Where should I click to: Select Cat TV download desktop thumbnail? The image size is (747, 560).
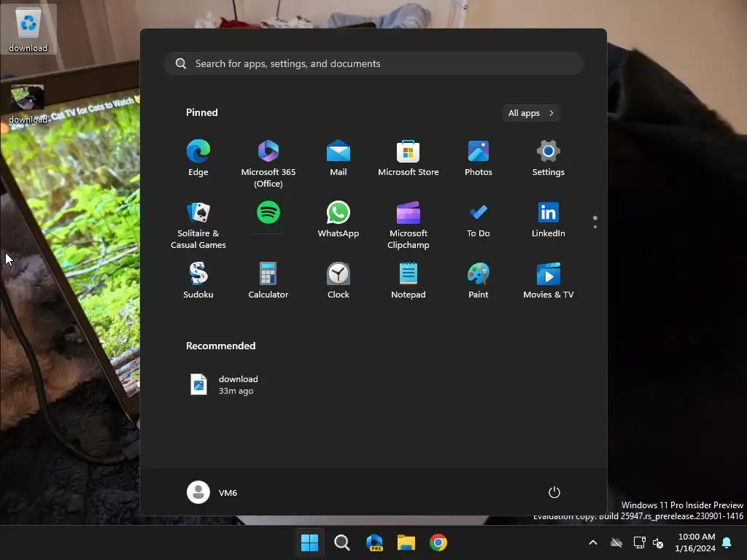click(x=28, y=104)
